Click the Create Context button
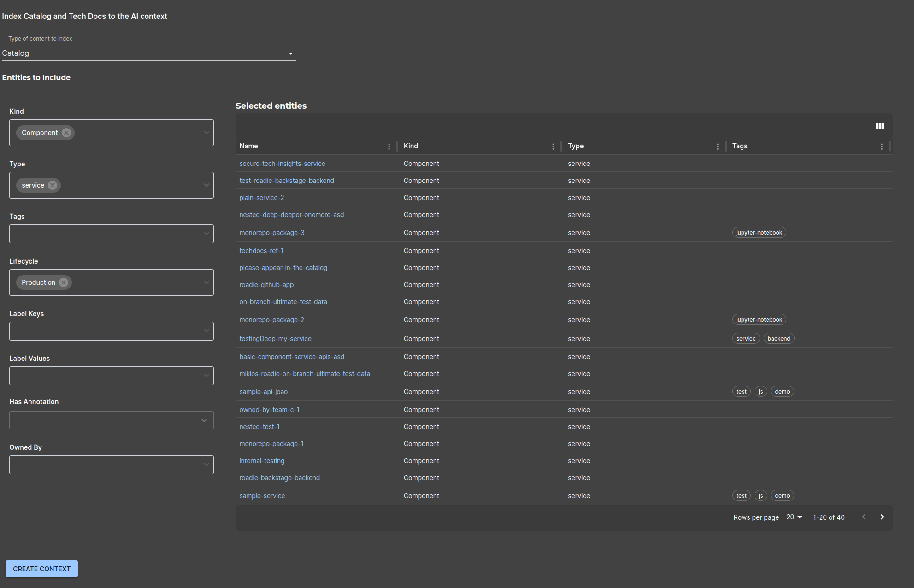Image resolution: width=914 pixels, height=588 pixels. point(41,569)
